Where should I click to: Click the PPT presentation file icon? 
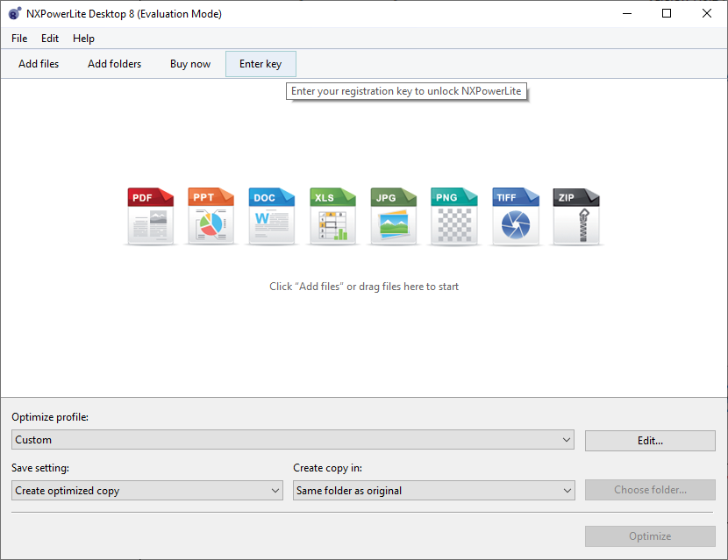click(x=211, y=216)
